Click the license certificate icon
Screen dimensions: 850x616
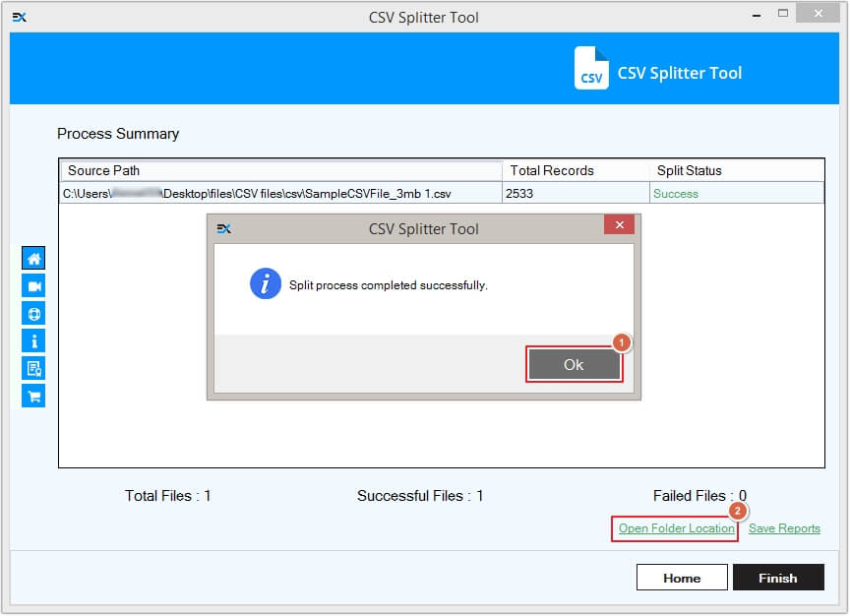point(33,369)
